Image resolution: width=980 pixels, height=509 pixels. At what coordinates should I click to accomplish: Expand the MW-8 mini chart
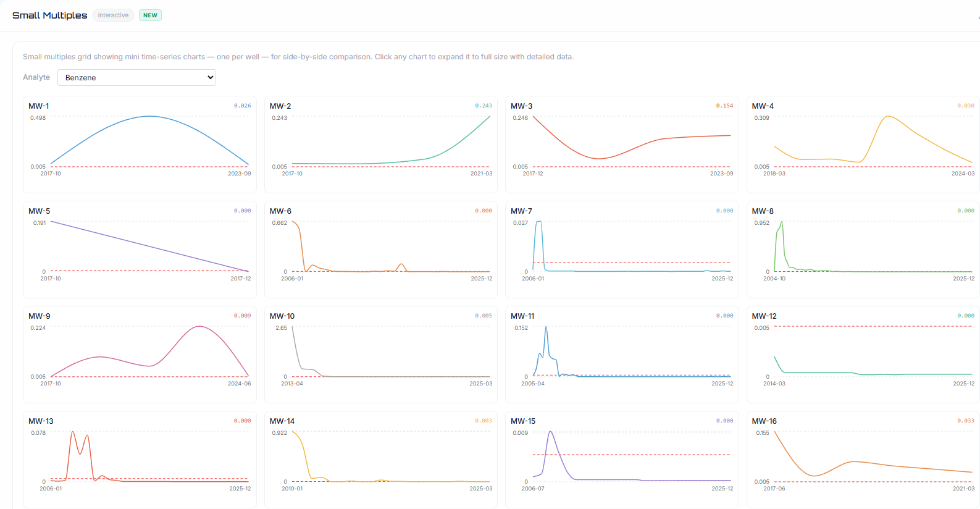[863, 249]
